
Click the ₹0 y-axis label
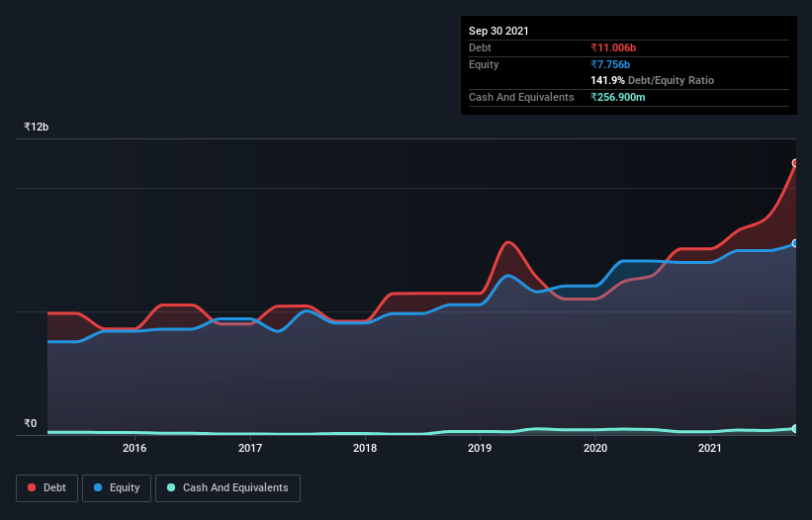[x=31, y=423]
